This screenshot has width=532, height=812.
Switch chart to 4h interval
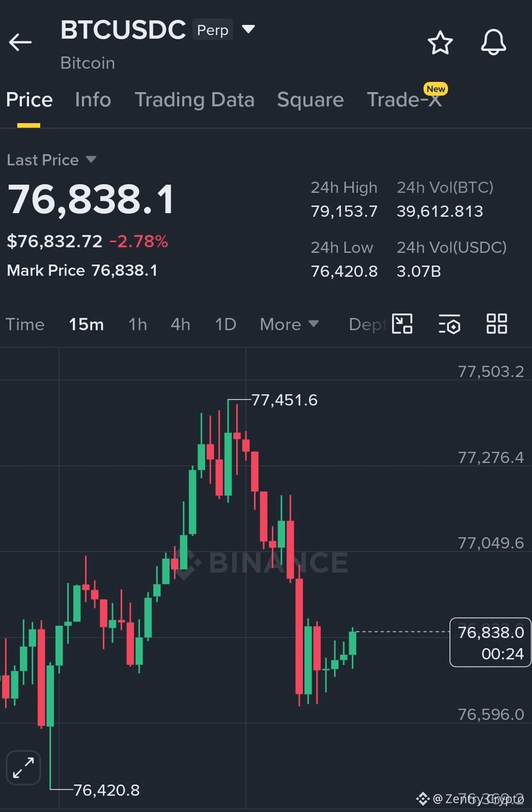(180, 324)
